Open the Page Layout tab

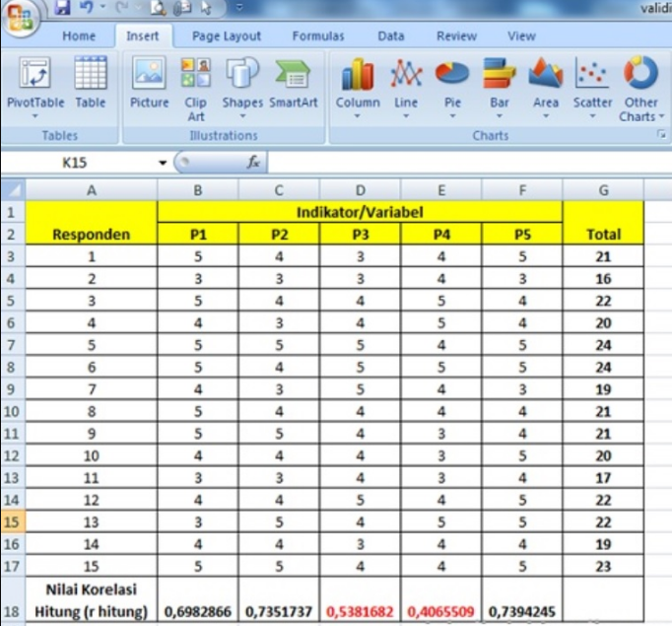[227, 36]
